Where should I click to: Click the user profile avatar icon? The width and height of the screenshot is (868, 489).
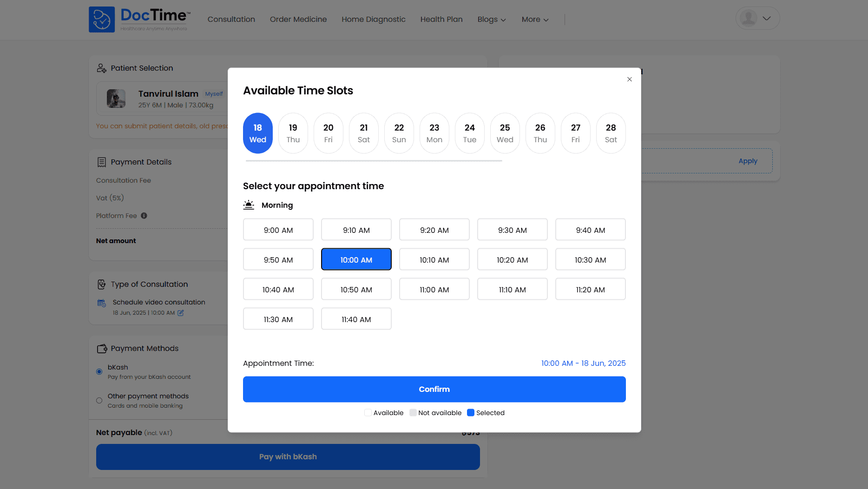tap(748, 19)
